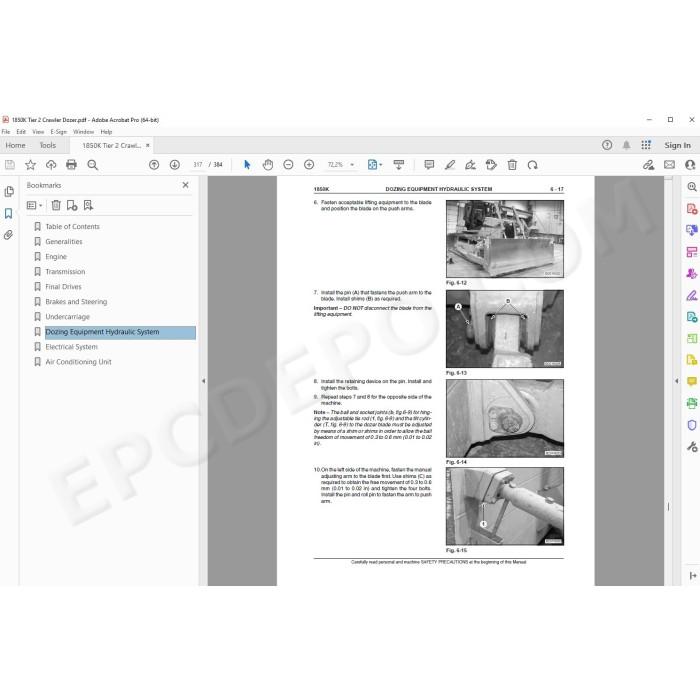
Task: Toggle the Page Thumbnails panel icon
Action: (8, 192)
